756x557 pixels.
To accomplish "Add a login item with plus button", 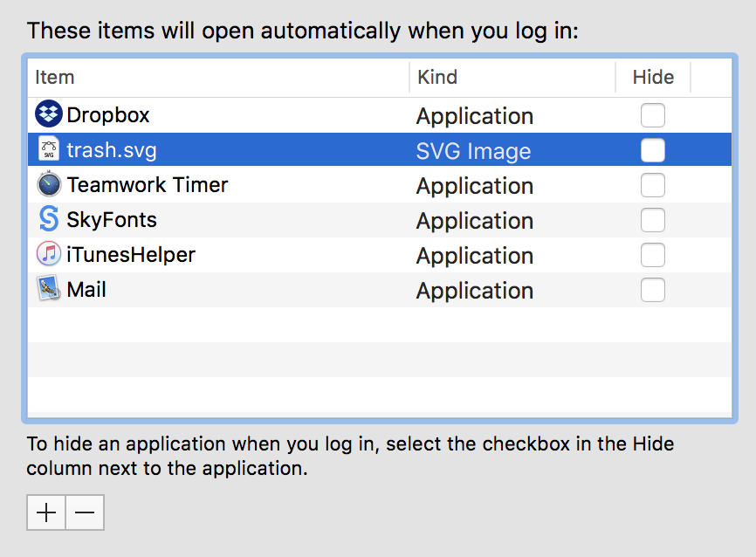I will pyautogui.click(x=46, y=513).
